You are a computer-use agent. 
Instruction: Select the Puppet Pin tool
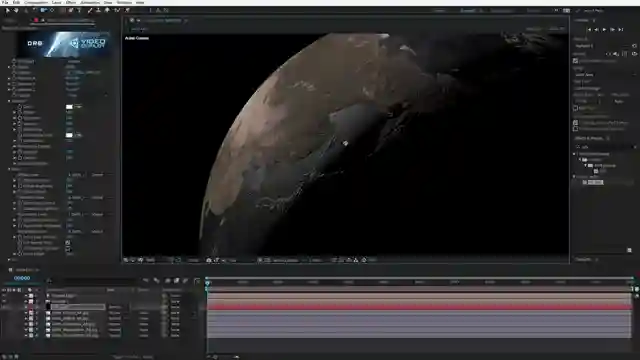point(127,10)
